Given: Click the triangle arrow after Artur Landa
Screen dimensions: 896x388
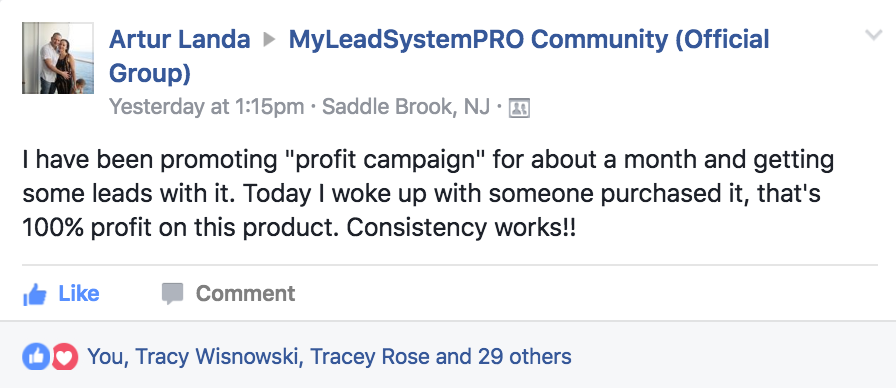Looking at the screenshot, I should point(269,40).
